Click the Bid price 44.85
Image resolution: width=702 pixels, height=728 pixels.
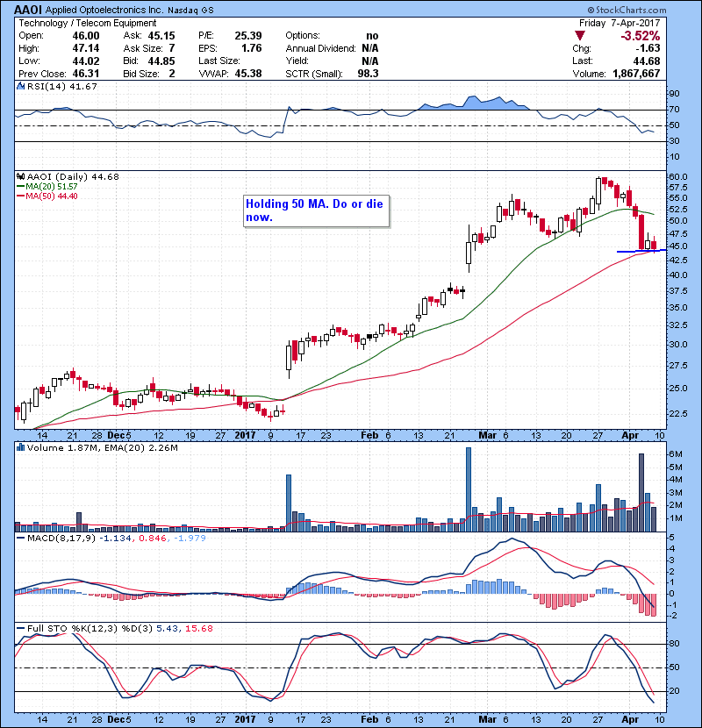click(161, 61)
